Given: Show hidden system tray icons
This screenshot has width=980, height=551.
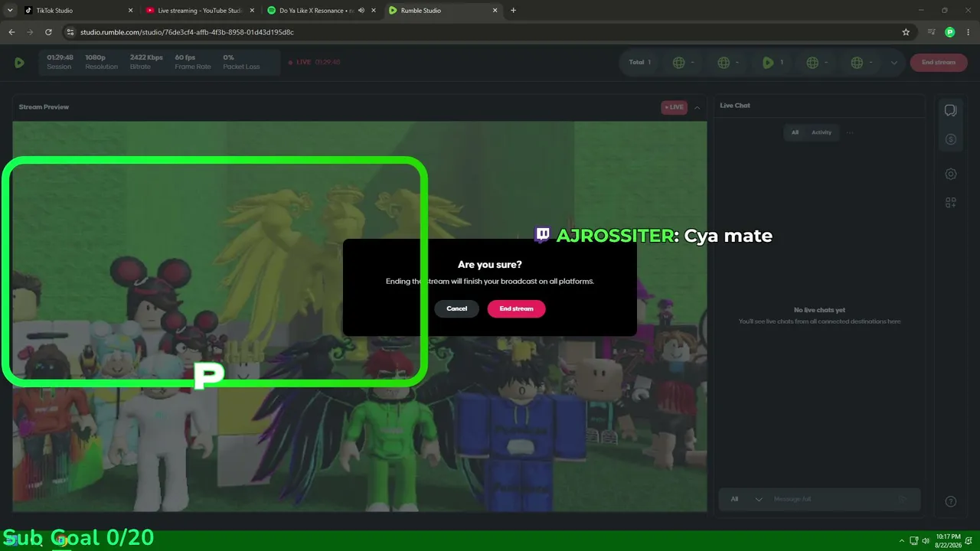Looking at the screenshot, I should (x=902, y=540).
